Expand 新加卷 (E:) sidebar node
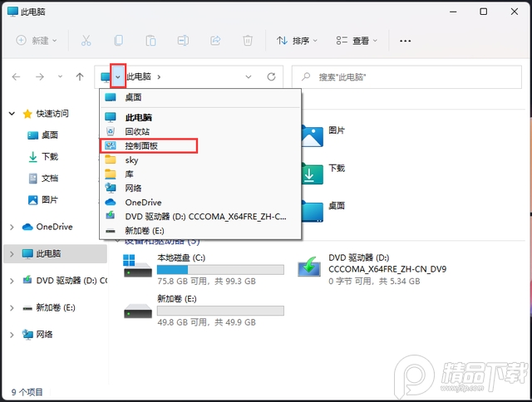 (12, 308)
